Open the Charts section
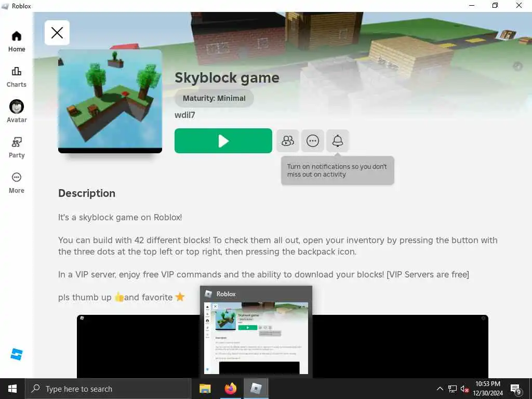Screen dimensions: 532x399 17,77
